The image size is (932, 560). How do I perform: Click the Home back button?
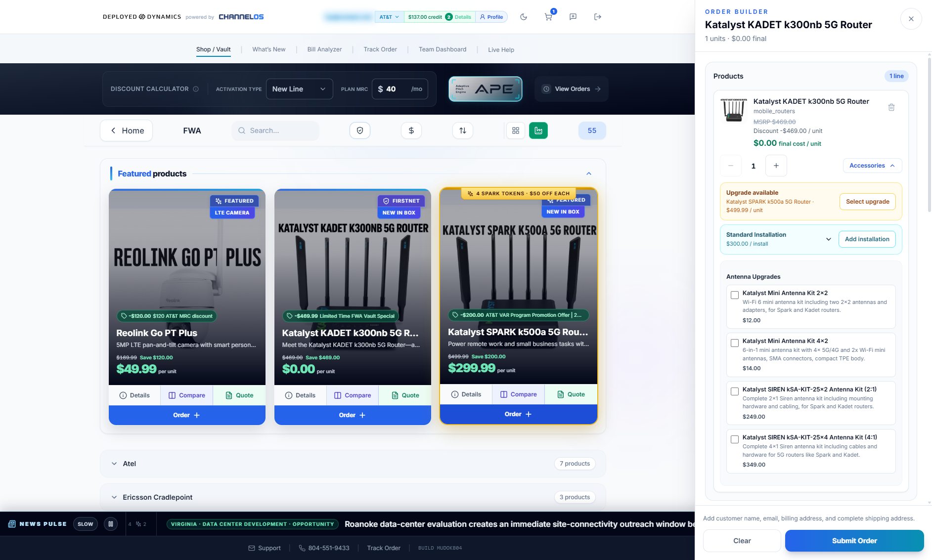[127, 130]
